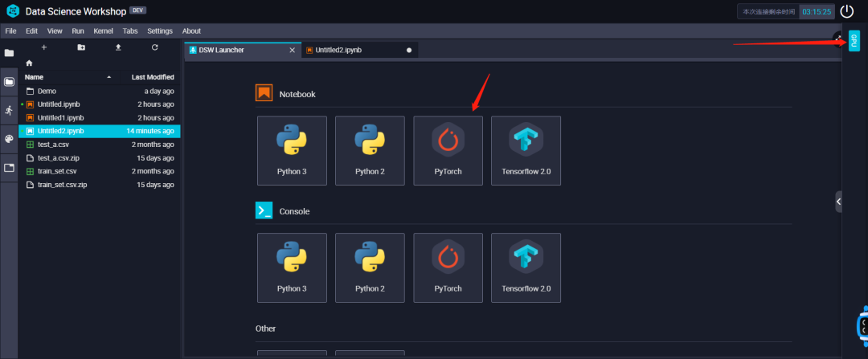This screenshot has height=359, width=868.
Task: Select Untitled.ipynb in file list
Action: tap(100, 104)
